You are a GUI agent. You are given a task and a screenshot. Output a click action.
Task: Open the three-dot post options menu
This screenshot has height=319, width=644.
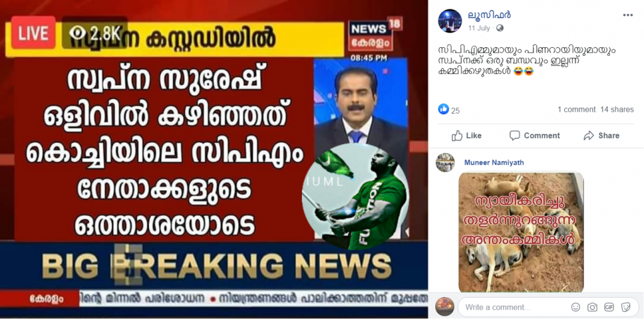628,16
